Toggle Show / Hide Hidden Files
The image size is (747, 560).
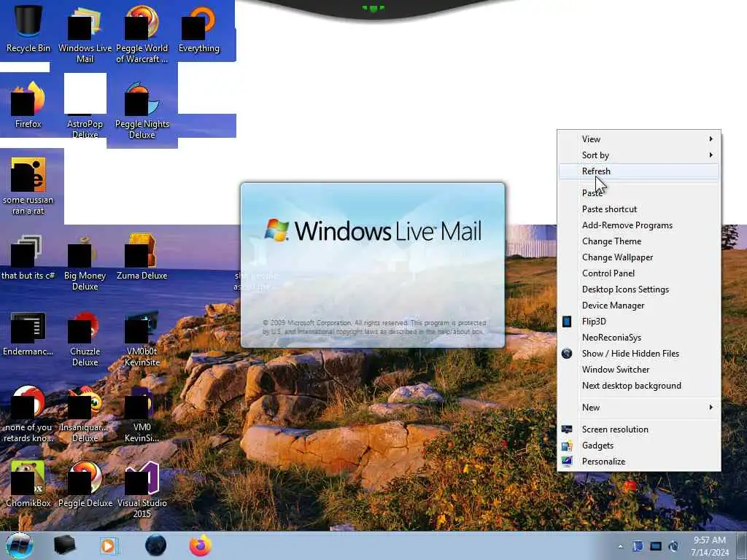coord(639,354)
